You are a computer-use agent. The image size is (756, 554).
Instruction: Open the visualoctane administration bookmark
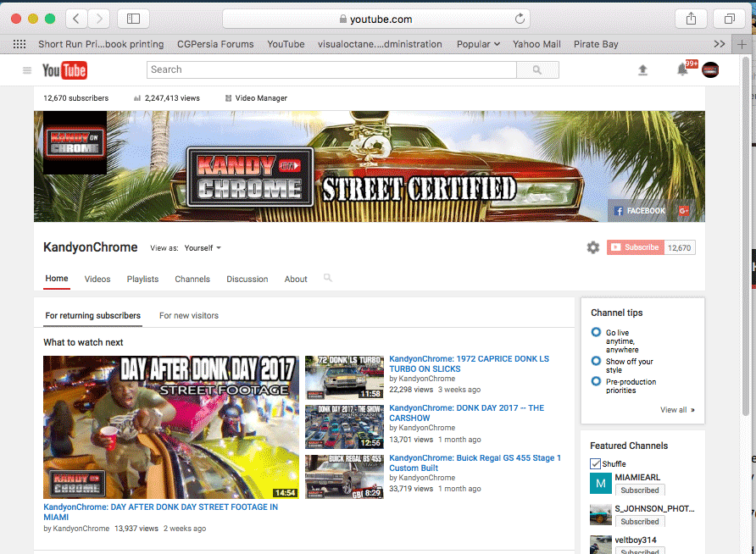pos(380,44)
